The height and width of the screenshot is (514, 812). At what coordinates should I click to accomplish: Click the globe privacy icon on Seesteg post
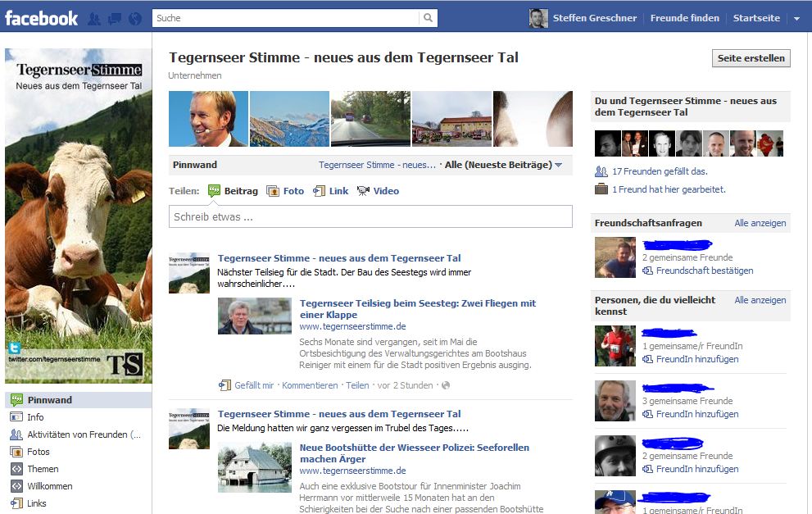[x=446, y=385]
